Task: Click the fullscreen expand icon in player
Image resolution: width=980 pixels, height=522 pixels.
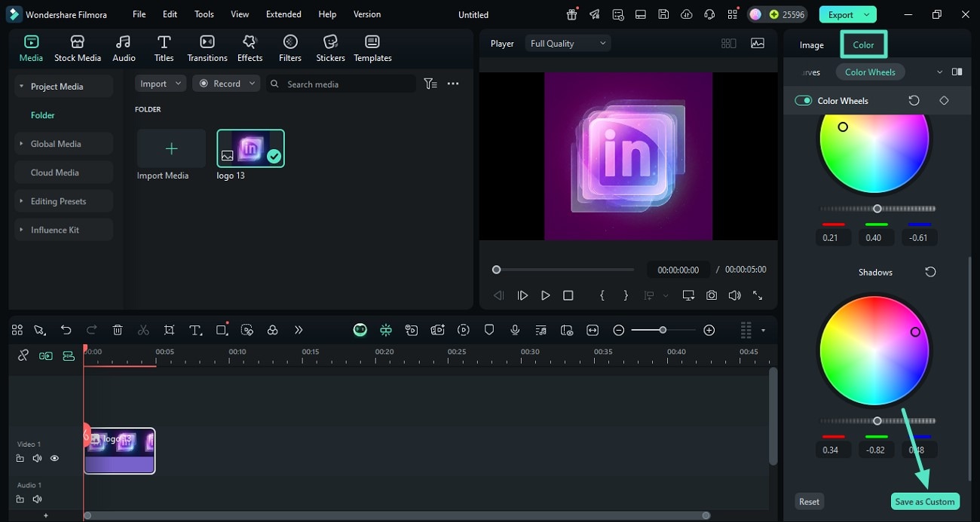Action: (x=758, y=295)
